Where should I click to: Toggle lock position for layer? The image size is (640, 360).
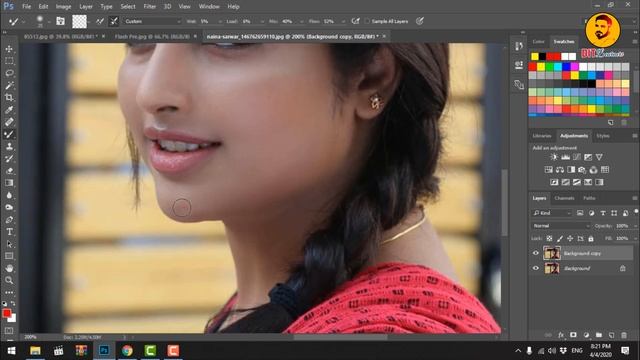click(570, 238)
